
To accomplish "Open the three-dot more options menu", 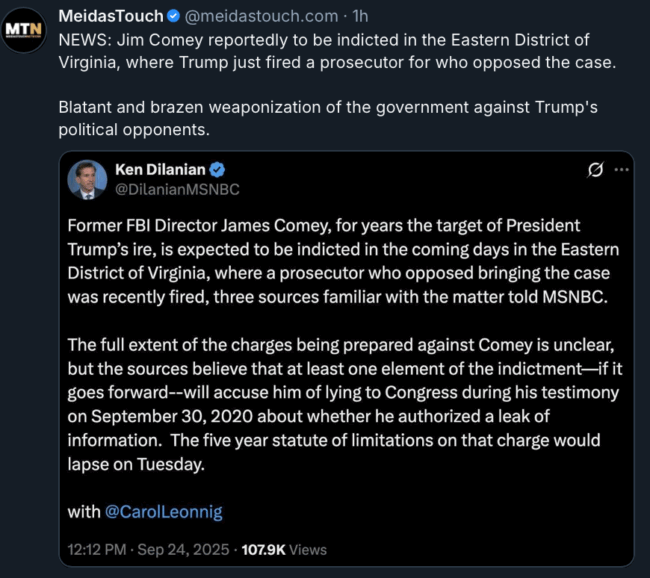I will [621, 170].
